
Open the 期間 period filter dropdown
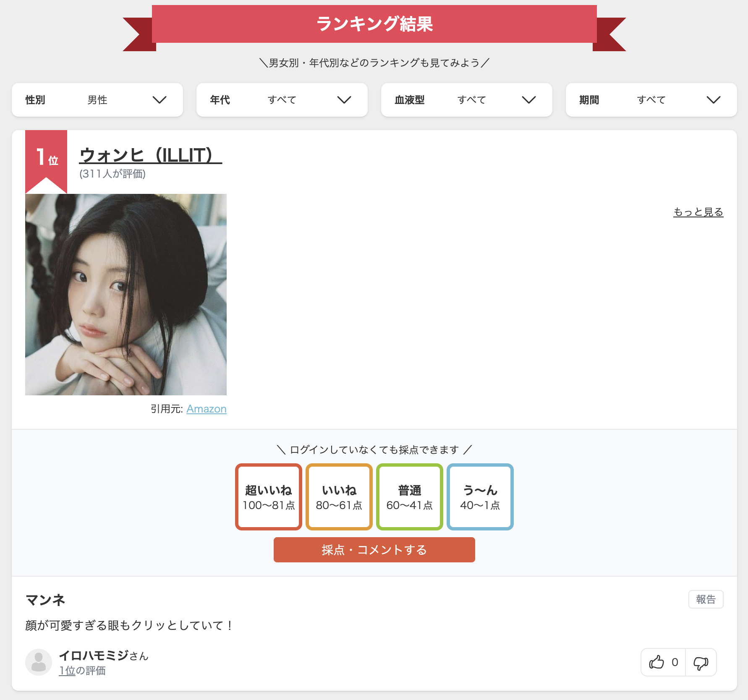click(x=651, y=100)
